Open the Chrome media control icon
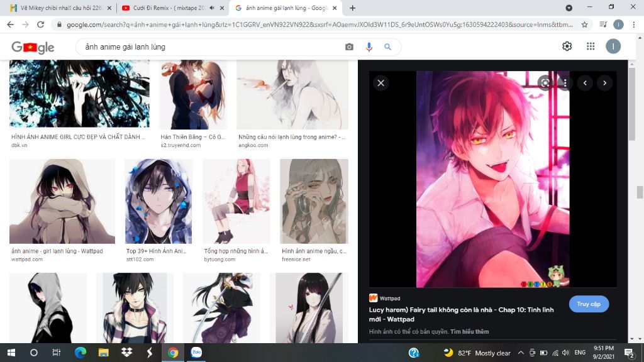The height and width of the screenshot is (362, 644). (x=603, y=25)
